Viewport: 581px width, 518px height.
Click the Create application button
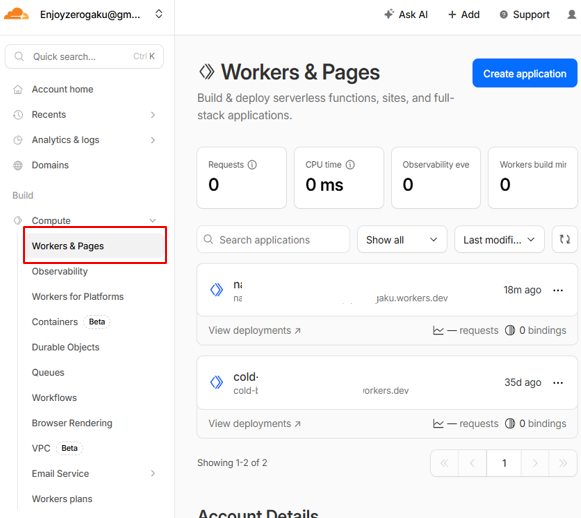click(x=525, y=73)
